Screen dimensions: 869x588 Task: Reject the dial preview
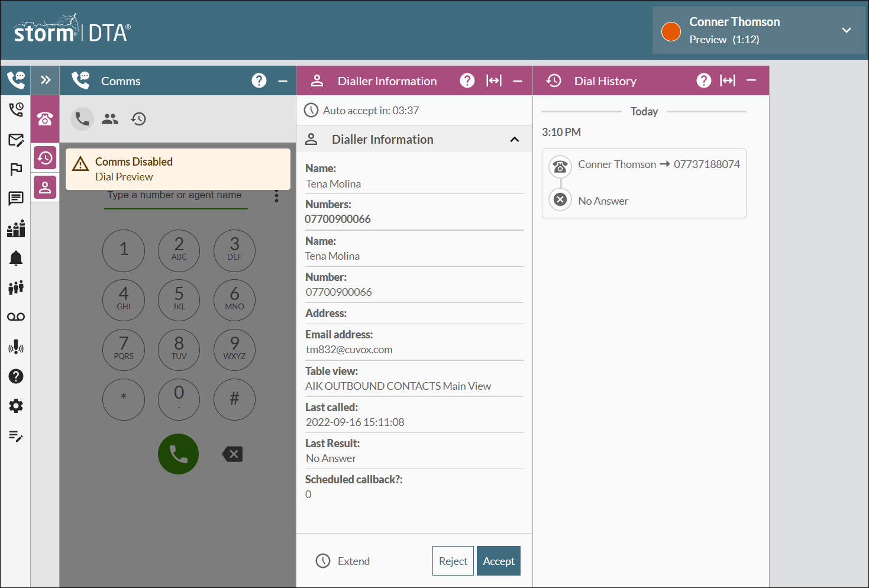453,561
